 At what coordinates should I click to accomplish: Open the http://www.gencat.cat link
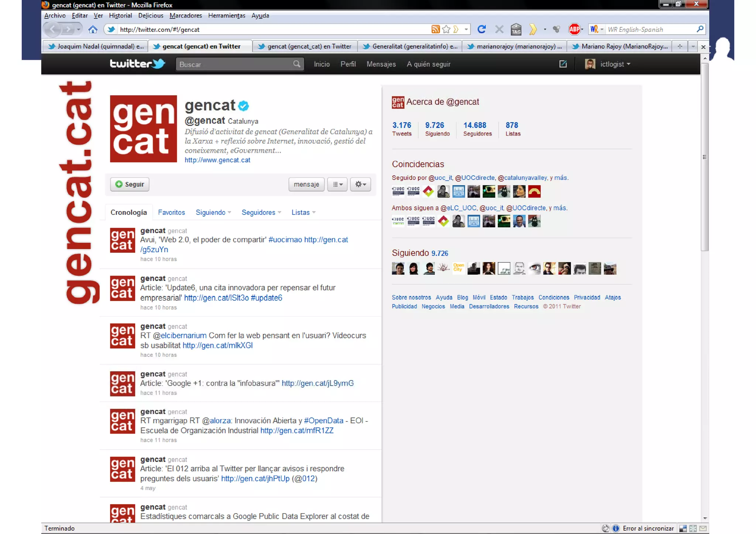[x=217, y=160]
